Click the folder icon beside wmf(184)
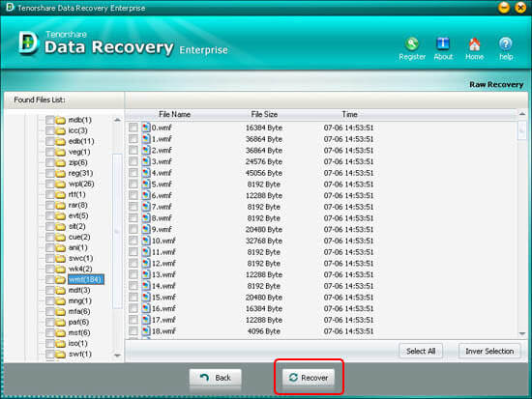 [x=60, y=279]
